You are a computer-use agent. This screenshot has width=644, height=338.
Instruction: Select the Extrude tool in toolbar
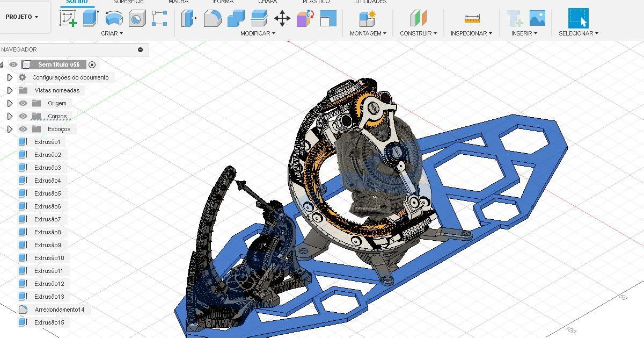tap(91, 18)
